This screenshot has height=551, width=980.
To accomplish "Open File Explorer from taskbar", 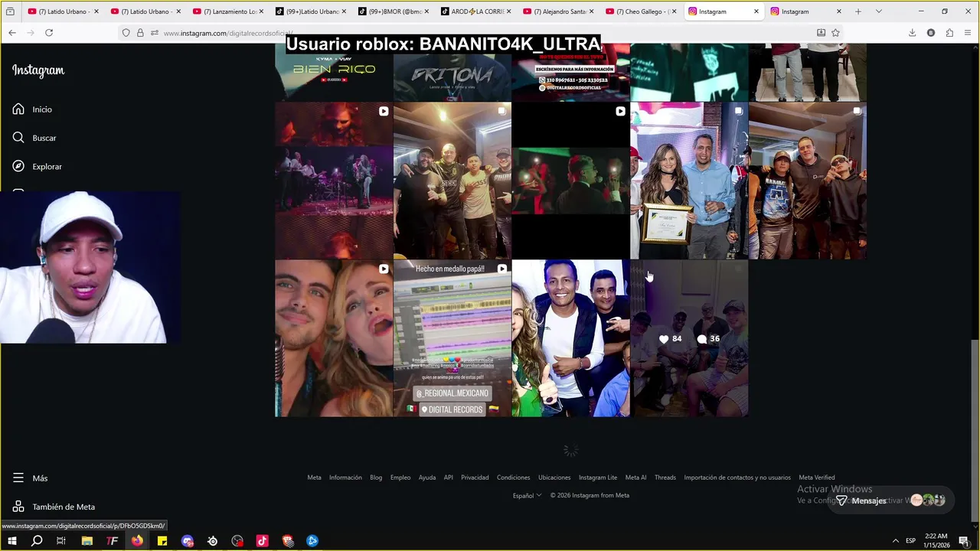I will [87, 541].
